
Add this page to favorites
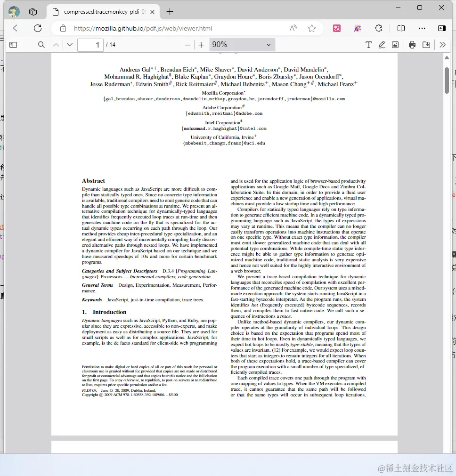tap(312, 28)
